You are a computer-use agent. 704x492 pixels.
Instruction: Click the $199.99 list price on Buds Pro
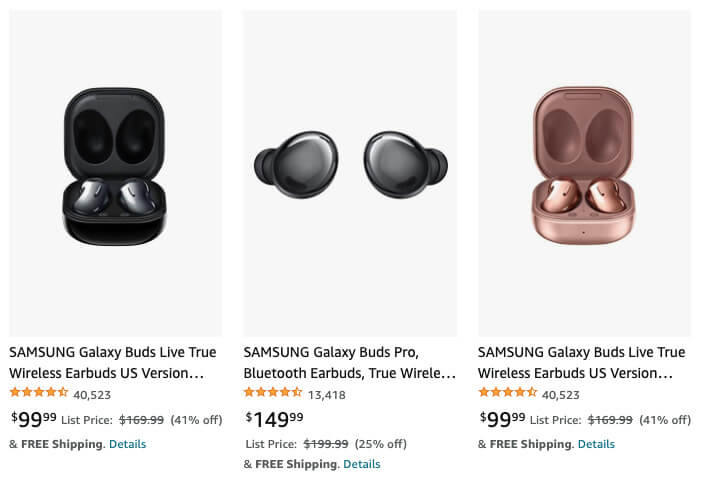click(x=326, y=444)
